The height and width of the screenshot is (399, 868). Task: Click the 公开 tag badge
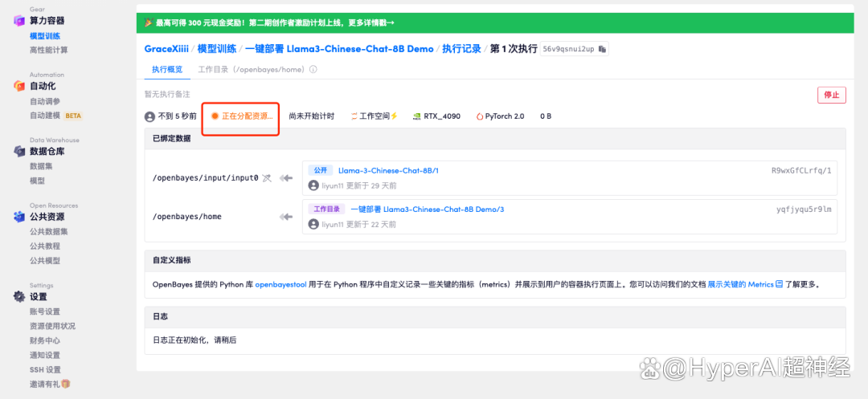point(321,171)
